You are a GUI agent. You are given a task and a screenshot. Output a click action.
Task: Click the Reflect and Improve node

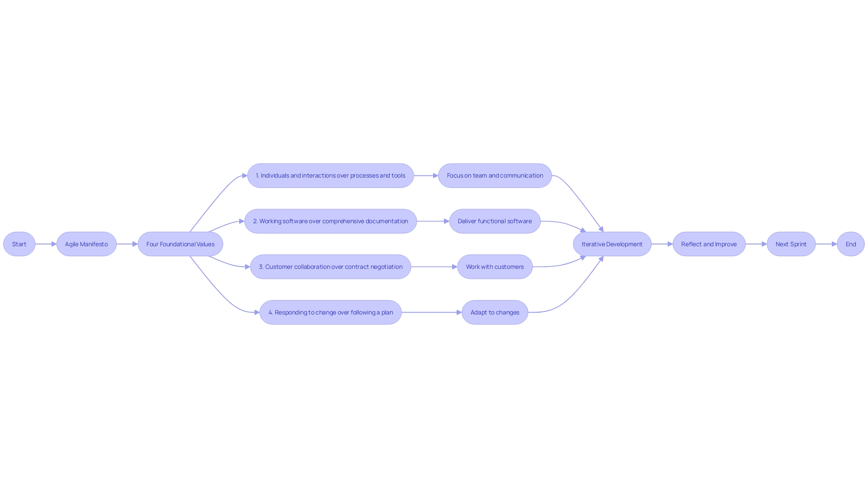[709, 244]
